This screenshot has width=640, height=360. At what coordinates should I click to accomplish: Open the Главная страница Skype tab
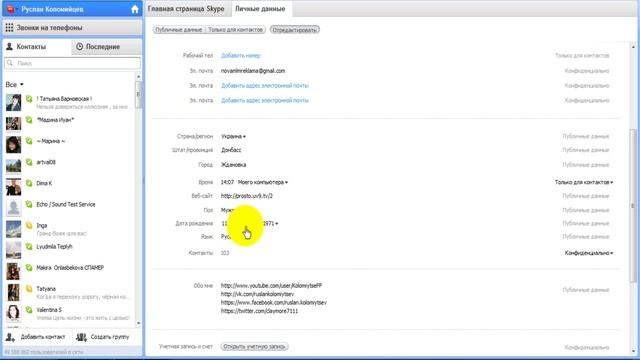pos(186,9)
